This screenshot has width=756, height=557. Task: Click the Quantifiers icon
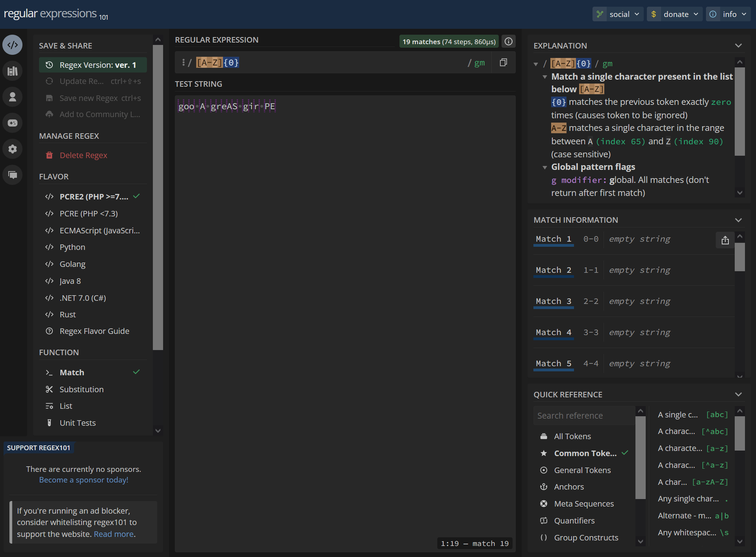point(544,521)
